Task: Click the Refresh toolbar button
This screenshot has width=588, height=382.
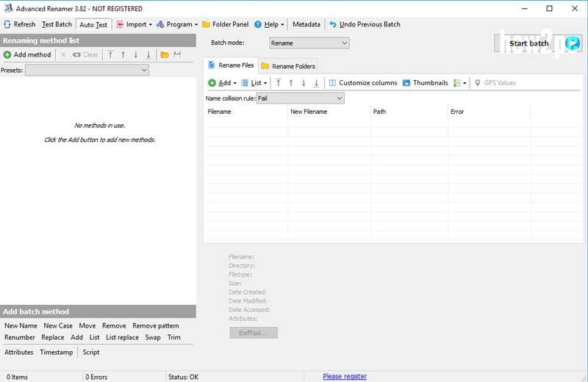Action: coord(20,24)
